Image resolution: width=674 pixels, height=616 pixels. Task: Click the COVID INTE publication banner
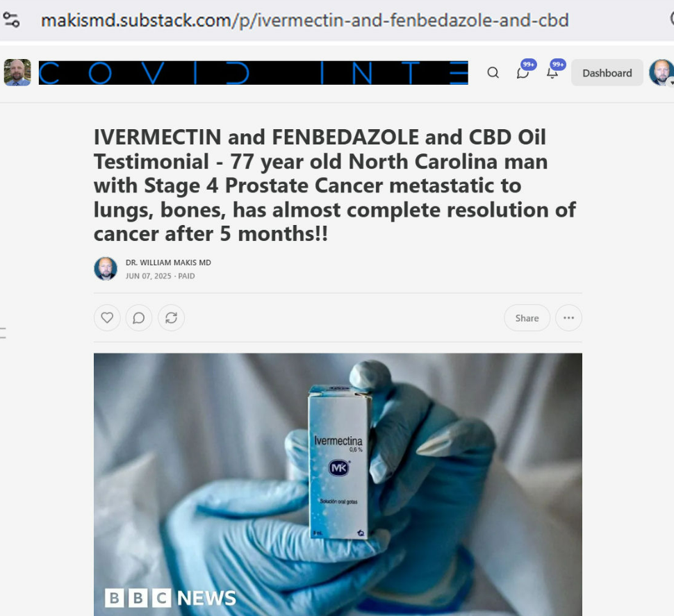tap(253, 73)
